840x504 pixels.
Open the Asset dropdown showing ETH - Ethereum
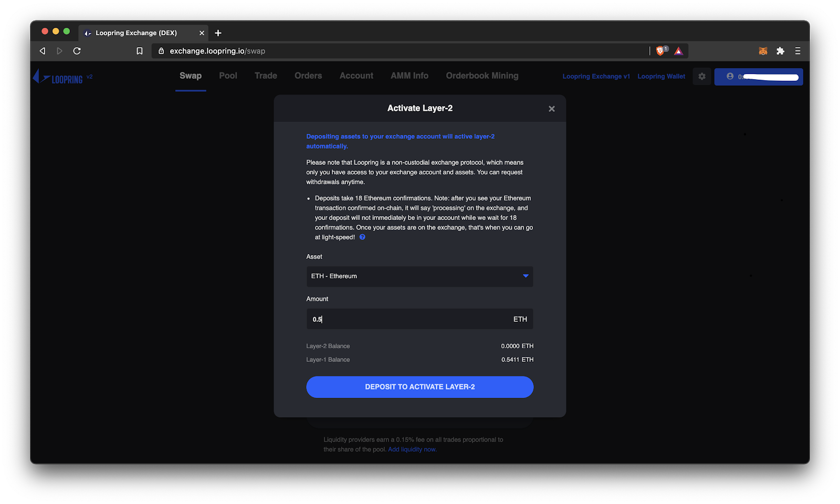[419, 277]
